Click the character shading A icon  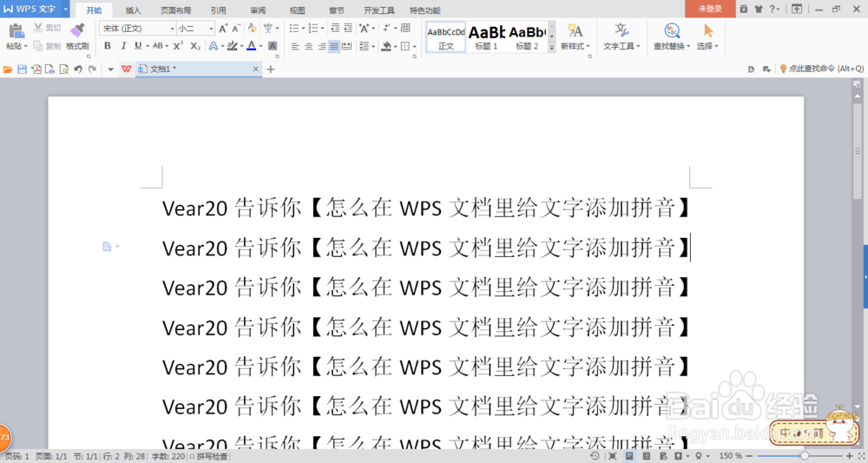coord(273,46)
